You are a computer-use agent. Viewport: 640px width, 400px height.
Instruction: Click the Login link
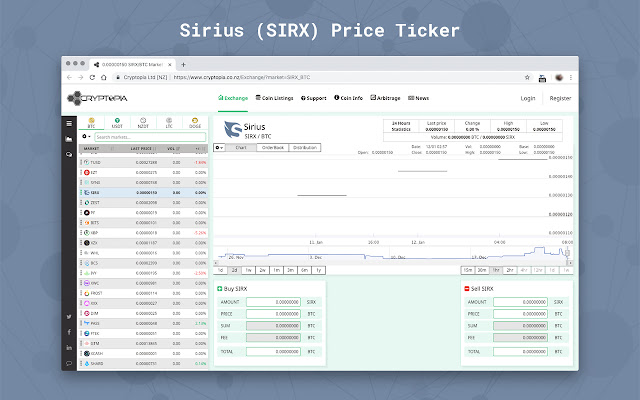pyautogui.click(x=528, y=98)
